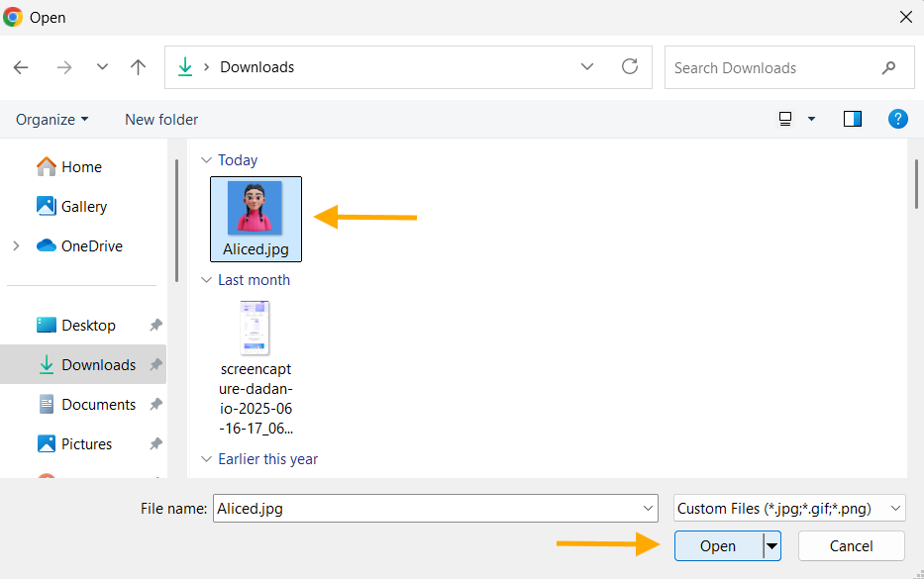Image resolution: width=924 pixels, height=579 pixels.
Task: Open the Recent locations dropdown arrow
Action: point(102,67)
